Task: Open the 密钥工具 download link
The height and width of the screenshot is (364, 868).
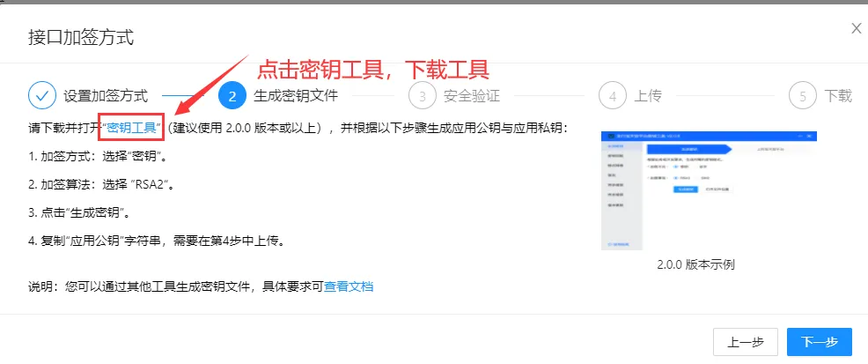Action: [x=131, y=129]
